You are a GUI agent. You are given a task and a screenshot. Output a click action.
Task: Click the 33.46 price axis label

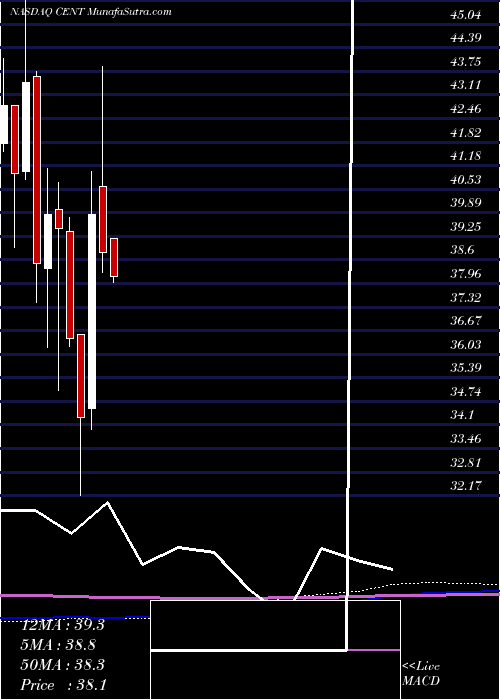tap(466, 439)
